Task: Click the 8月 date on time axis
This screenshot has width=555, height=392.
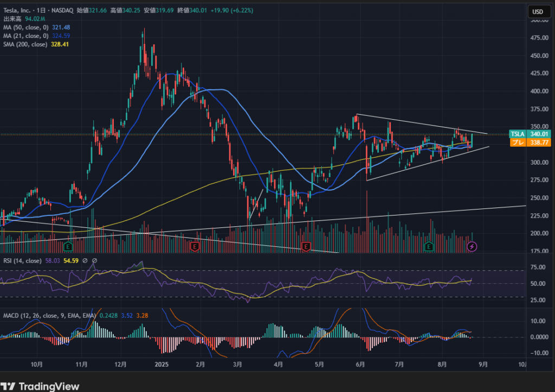Action: pos(442,364)
